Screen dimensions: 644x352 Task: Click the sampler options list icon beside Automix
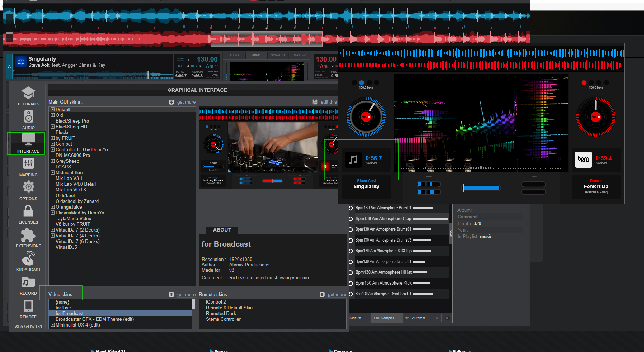(x=438, y=318)
